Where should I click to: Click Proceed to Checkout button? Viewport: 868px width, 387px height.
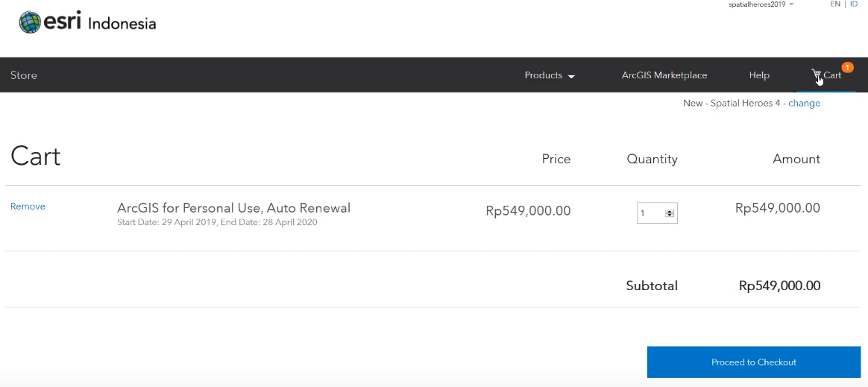click(x=754, y=362)
